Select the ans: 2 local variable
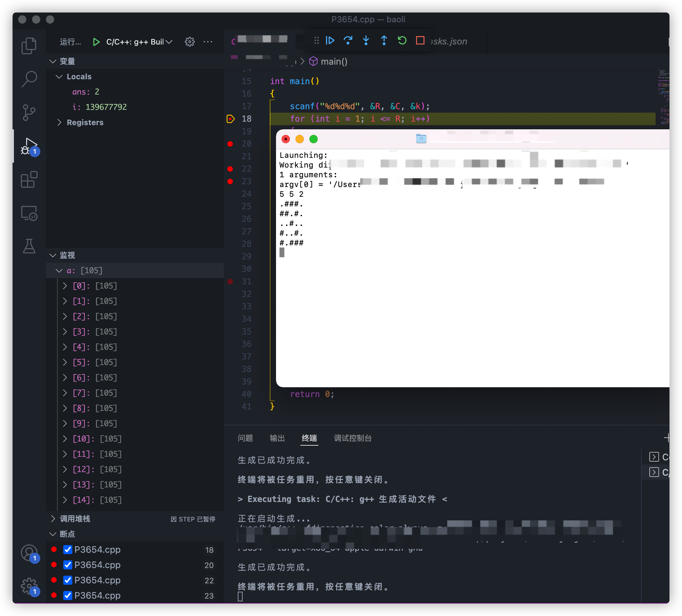This screenshot has height=616, width=682. (x=135, y=92)
